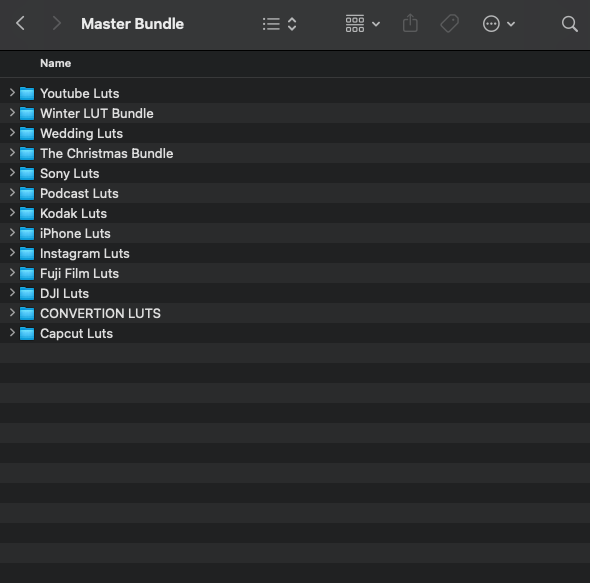The height and width of the screenshot is (583, 590).
Task: Select the DJI Luts folder icon
Action: [27, 293]
